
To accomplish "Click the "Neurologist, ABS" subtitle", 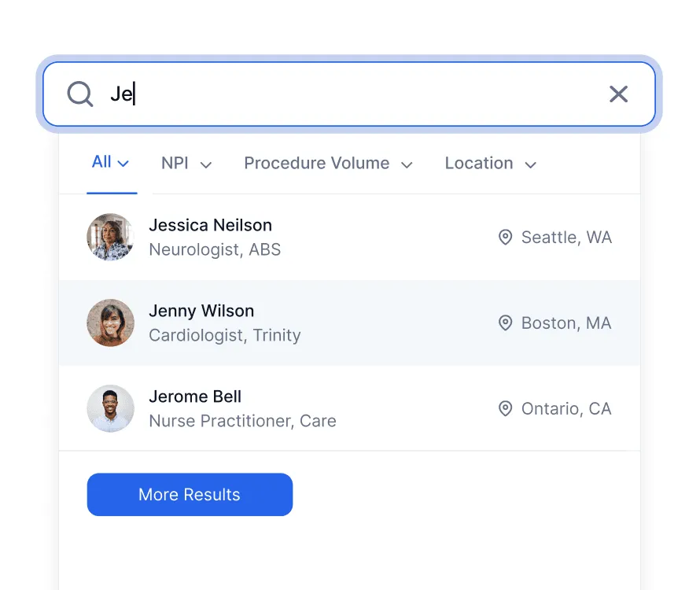I will tap(215, 249).
